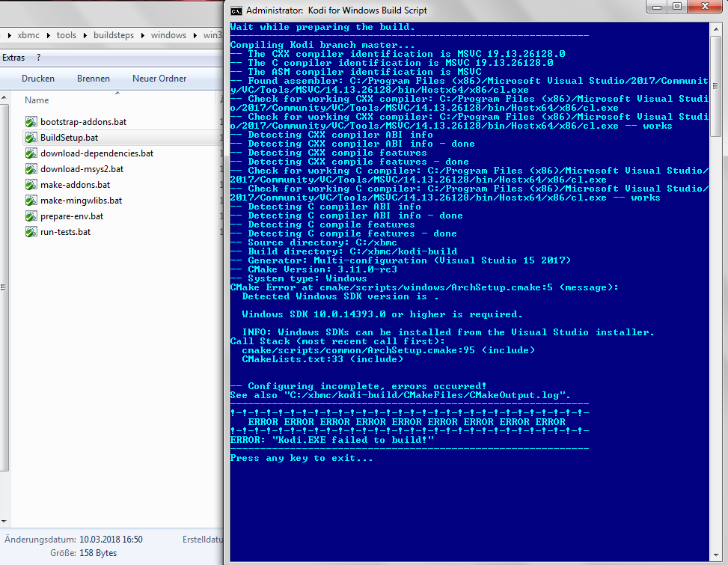Viewport: 728px width, 565px height.
Task: Minimize the Kodi build script console
Action: click(x=656, y=7)
